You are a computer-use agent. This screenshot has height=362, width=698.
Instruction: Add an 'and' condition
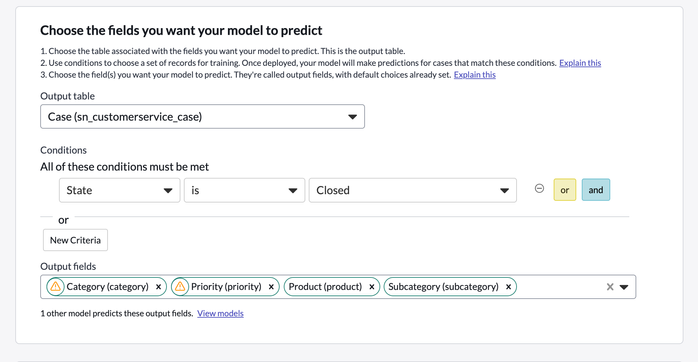pos(596,190)
